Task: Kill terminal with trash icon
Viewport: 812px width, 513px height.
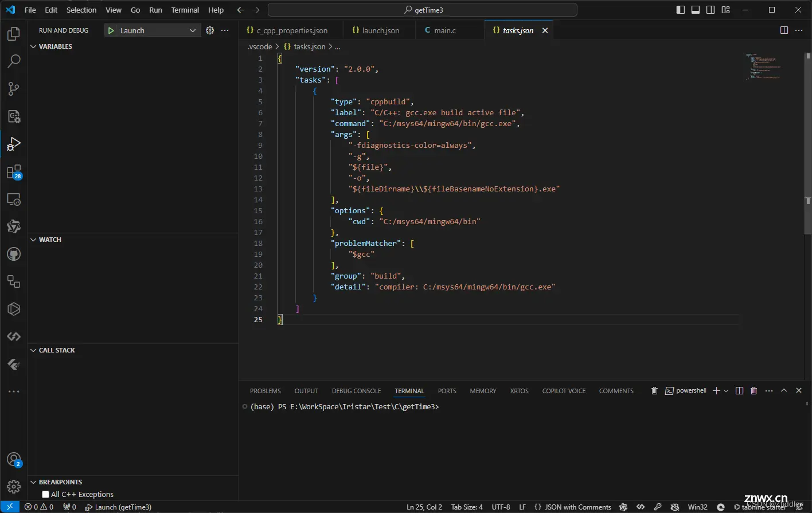Action: (754, 390)
